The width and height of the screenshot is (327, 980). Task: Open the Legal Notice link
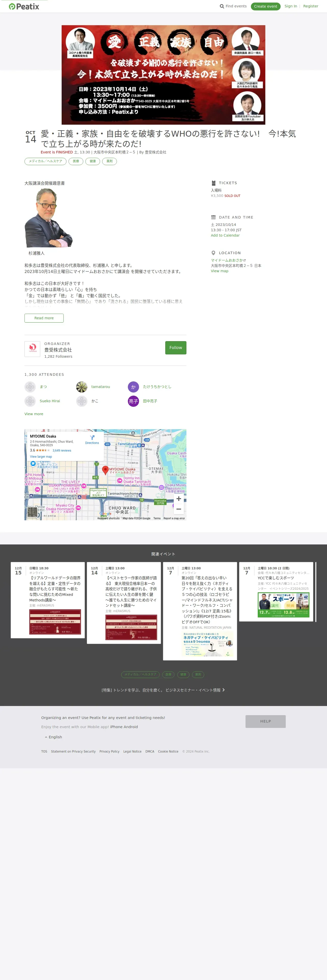[132, 751]
